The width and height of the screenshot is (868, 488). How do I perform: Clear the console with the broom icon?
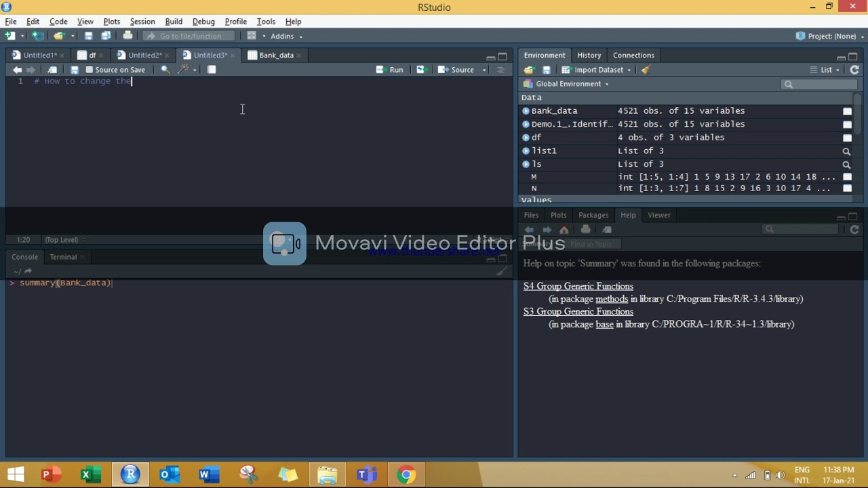[502, 271]
